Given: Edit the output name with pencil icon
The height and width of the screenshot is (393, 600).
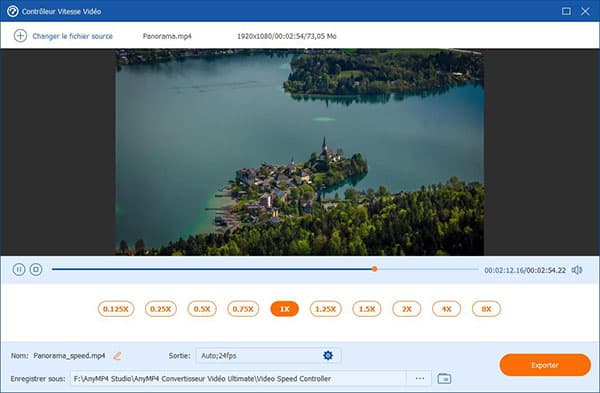Looking at the screenshot, I should point(117,356).
